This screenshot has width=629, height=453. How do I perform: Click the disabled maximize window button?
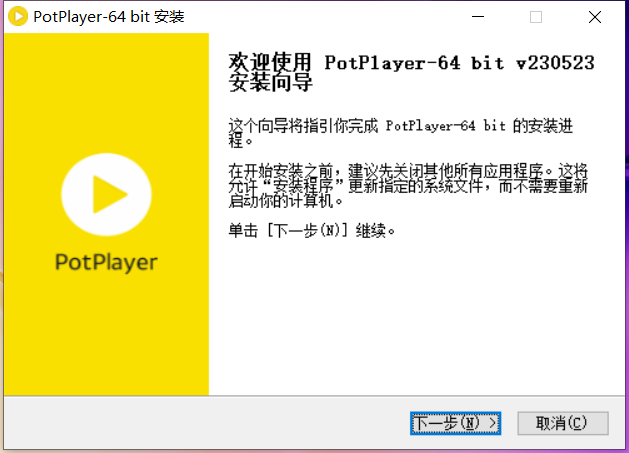pyautogui.click(x=536, y=17)
